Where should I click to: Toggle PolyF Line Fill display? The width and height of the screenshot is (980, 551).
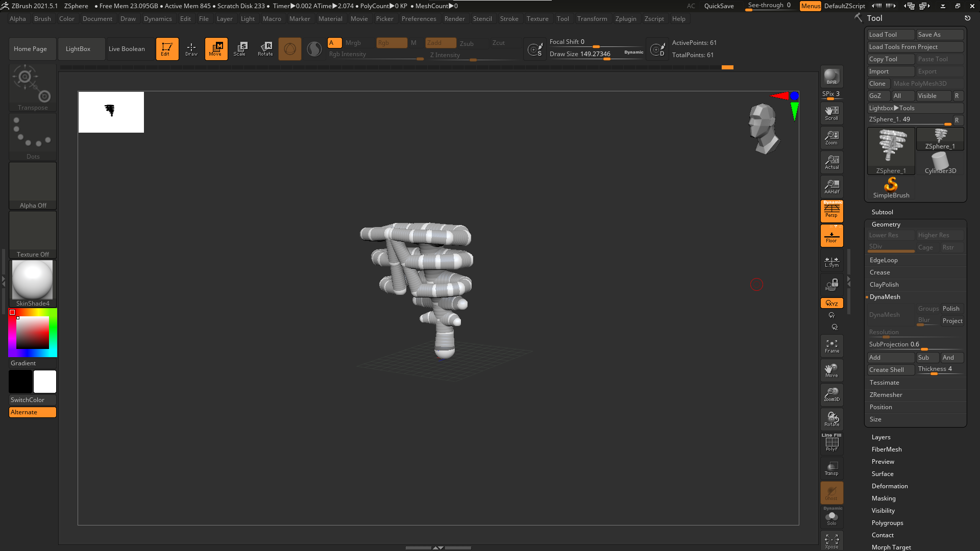831,442
